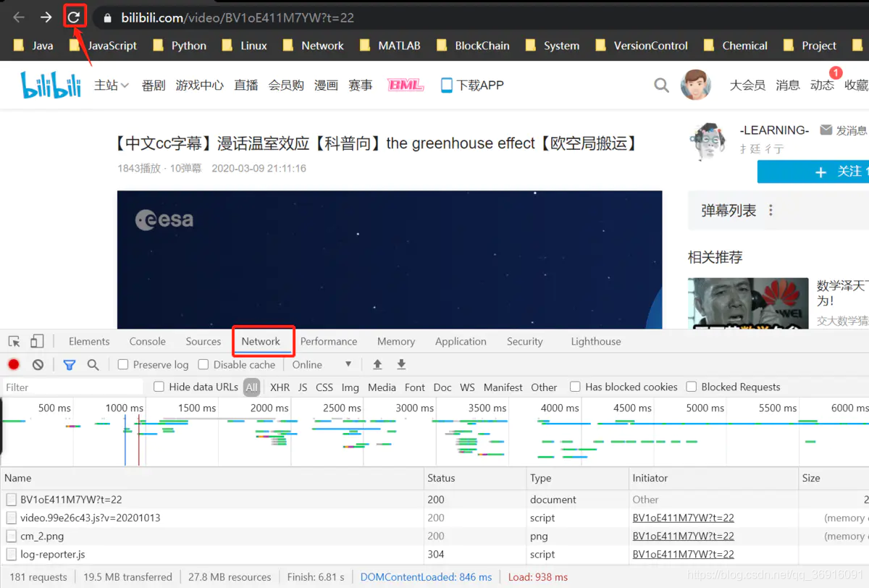Click the browser back arrow
Viewport: 869px width, 588px height.
(19, 17)
